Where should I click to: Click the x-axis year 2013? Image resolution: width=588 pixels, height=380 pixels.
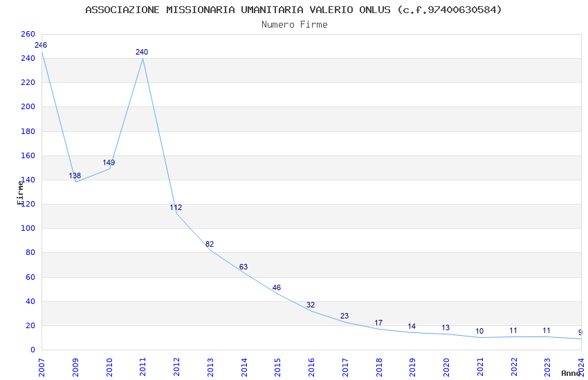click(210, 368)
